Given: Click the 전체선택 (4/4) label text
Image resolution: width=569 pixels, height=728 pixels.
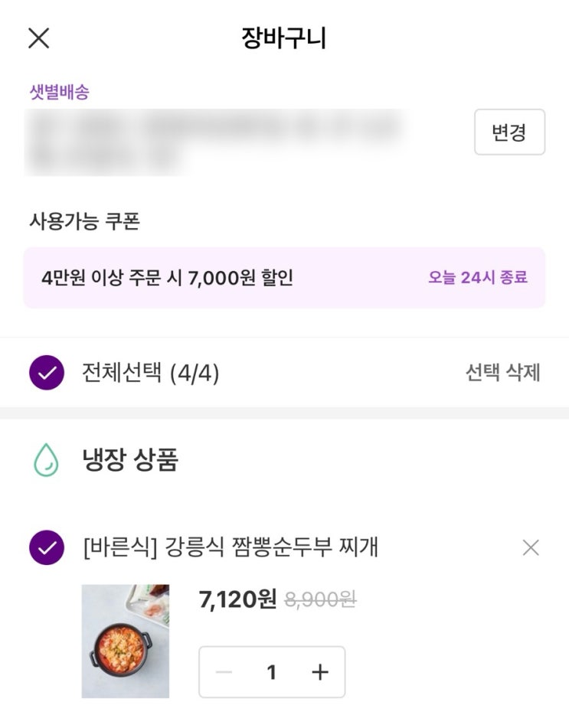Looking at the screenshot, I should point(150,373).
